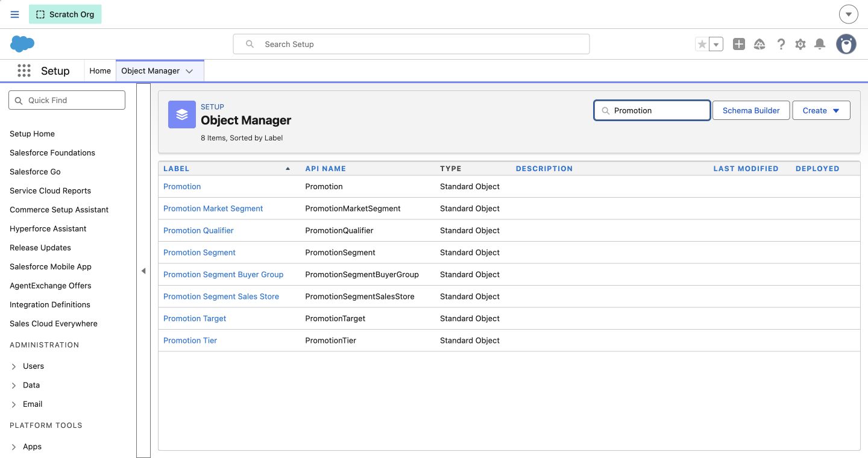Collapse the sidebar with the arrow handle

(x=143, y=271)
